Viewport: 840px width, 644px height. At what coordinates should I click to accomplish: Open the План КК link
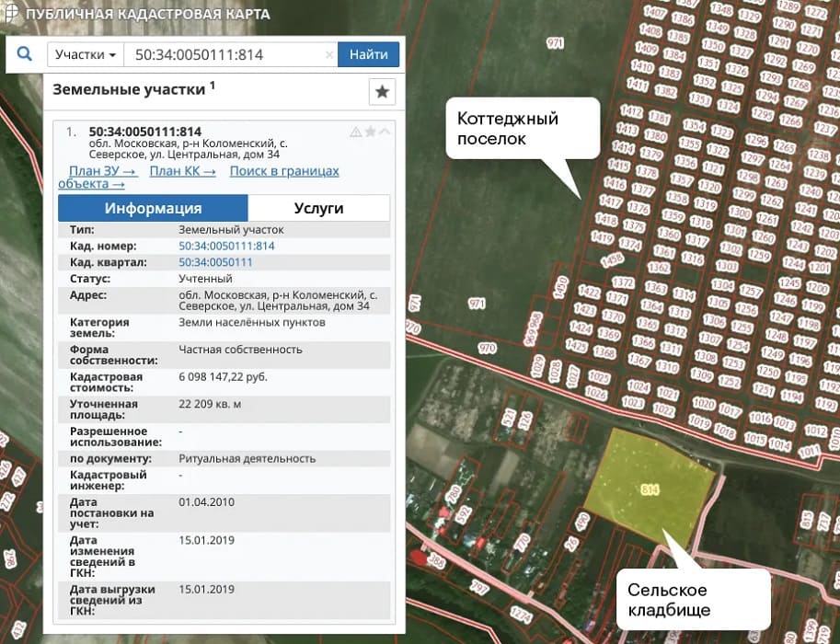(x=182, y=171)
